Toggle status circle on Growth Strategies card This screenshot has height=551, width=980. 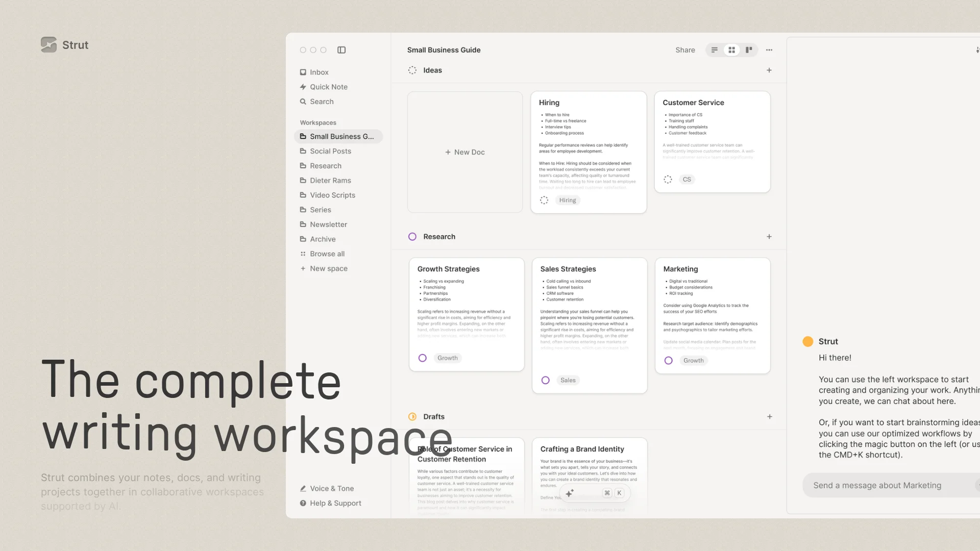[423, 358]
